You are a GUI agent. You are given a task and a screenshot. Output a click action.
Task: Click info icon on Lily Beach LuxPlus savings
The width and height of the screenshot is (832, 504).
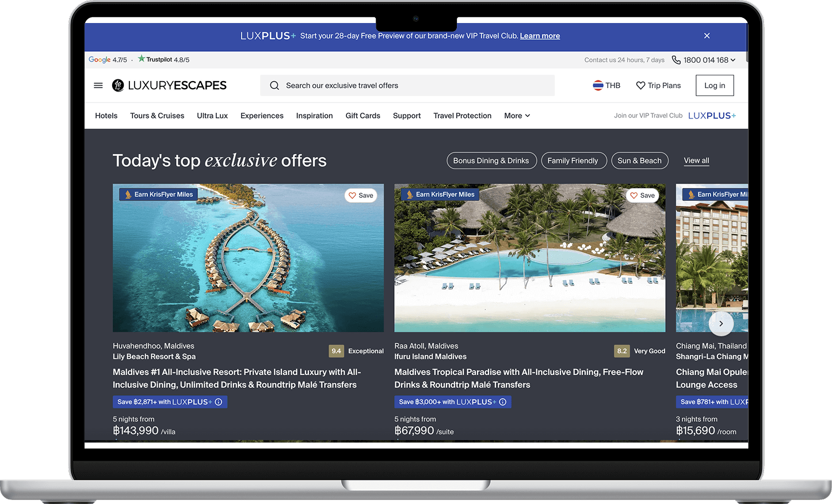point(219,402)
